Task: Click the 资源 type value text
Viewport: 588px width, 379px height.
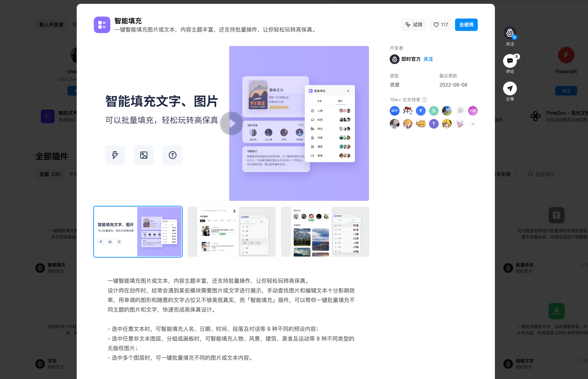Action: coord(394,85)
